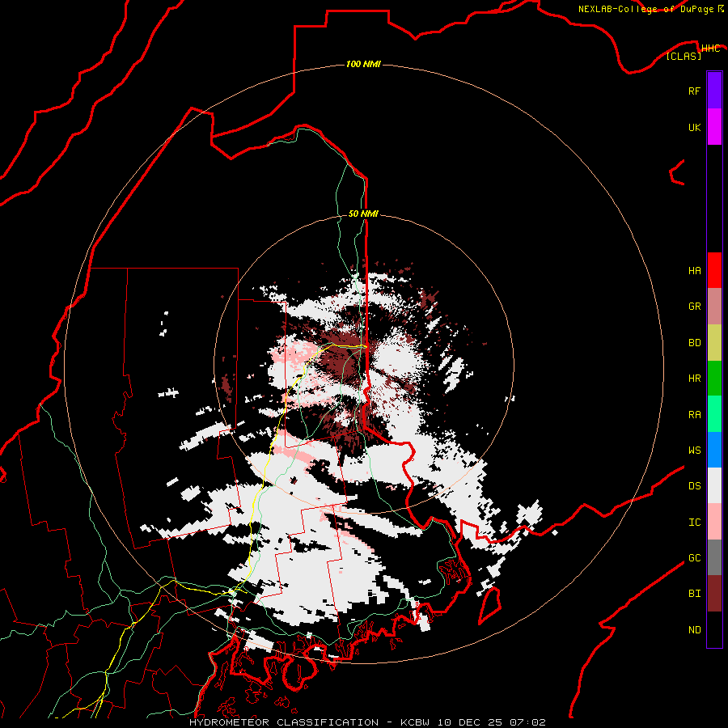Click the HR legend label
728x728 pixels.
pos(694,379)
